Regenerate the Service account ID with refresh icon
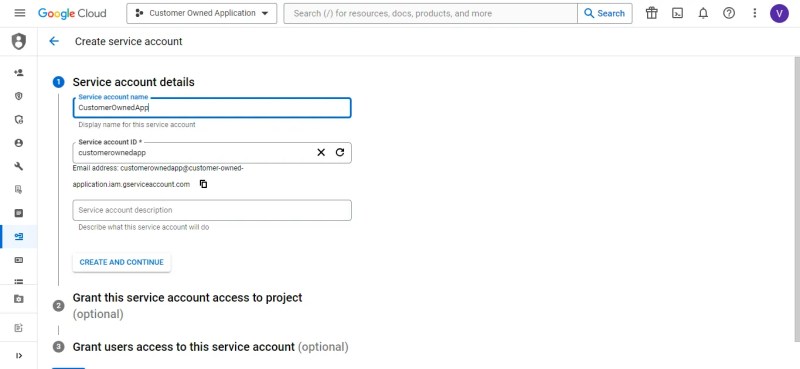800x369 pixels. pos(340,152)
